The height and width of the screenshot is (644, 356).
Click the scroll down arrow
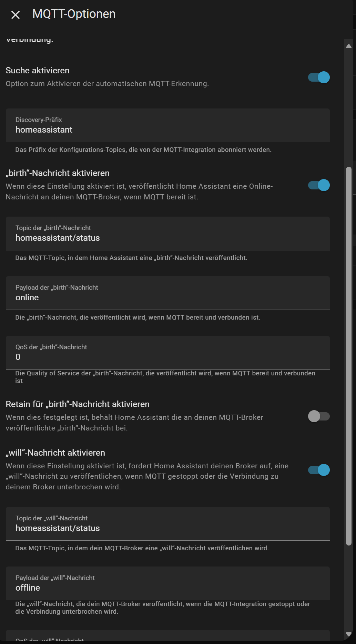pos(349,634)
